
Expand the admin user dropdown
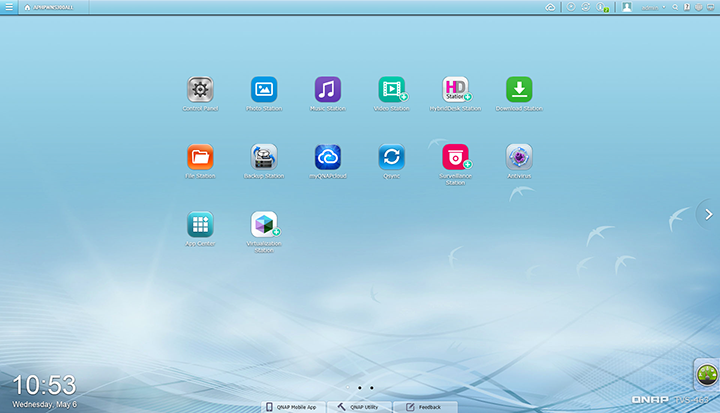pos(655,7)
